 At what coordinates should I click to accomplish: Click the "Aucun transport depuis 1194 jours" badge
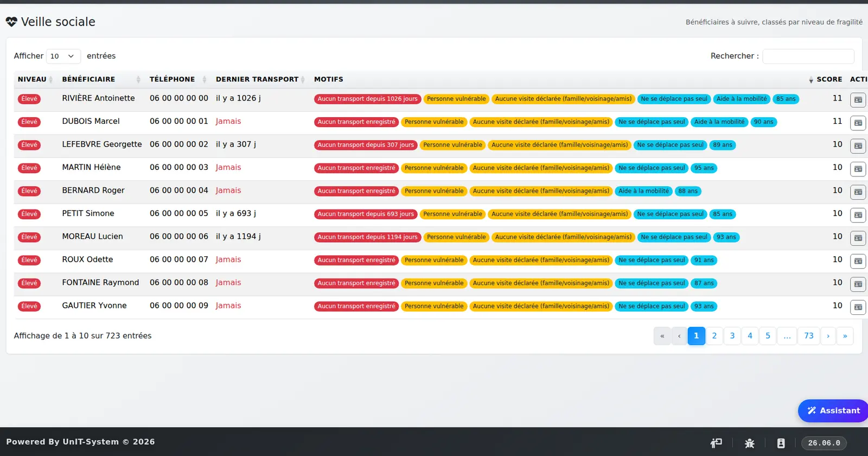pyautogui.click(x=368, y=237)
